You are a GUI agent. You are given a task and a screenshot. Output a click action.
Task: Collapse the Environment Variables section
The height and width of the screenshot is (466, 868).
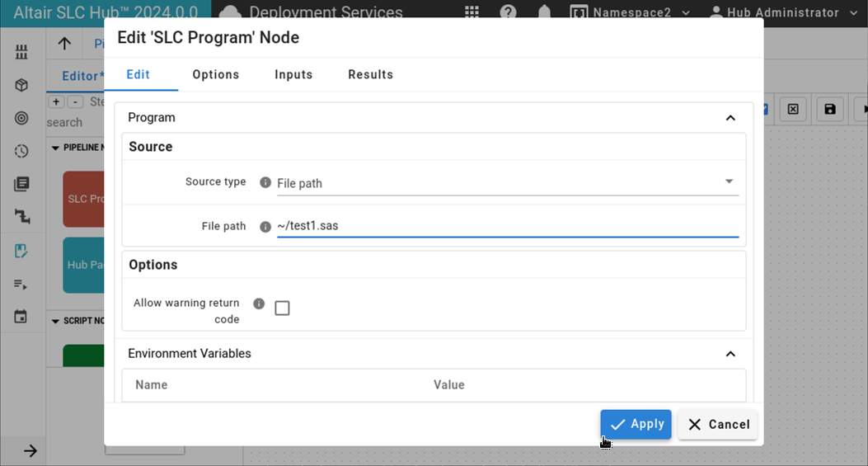click(730, 354)
